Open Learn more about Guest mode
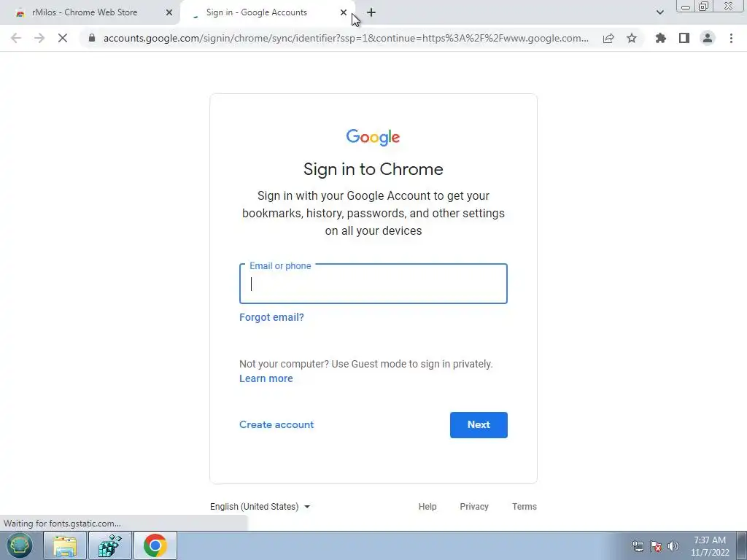This screenshot has height=560, width=747. [266, 378]
